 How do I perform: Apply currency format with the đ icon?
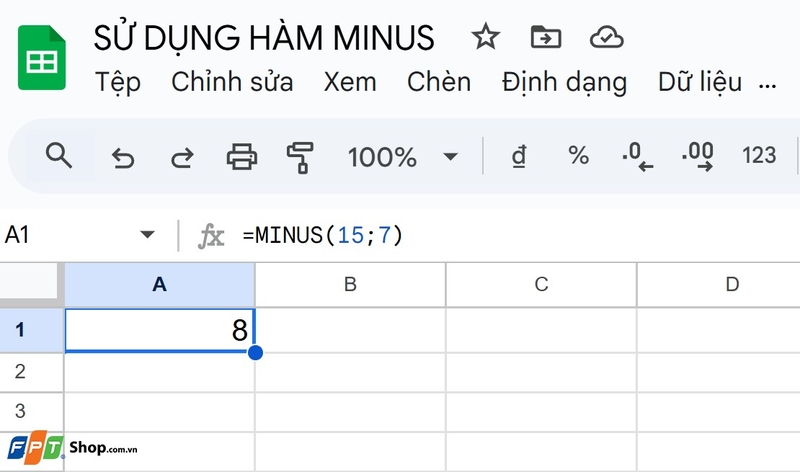(x=519, y=156)
